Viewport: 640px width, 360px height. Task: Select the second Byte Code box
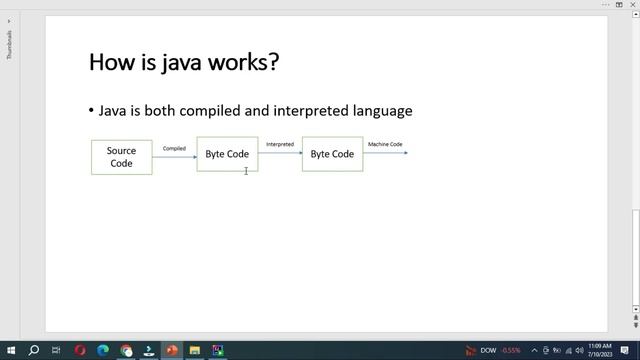pos(332,154)
